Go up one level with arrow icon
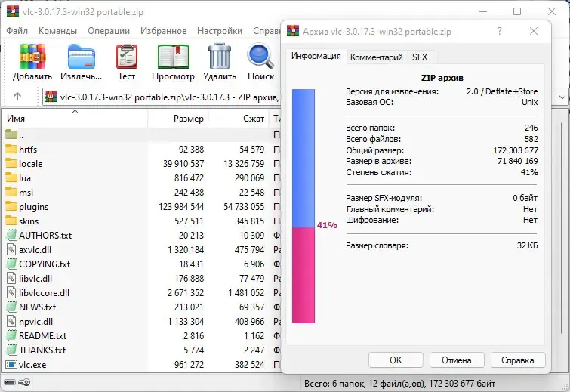Viewport: 570px width, 392px height. point(17,97)
